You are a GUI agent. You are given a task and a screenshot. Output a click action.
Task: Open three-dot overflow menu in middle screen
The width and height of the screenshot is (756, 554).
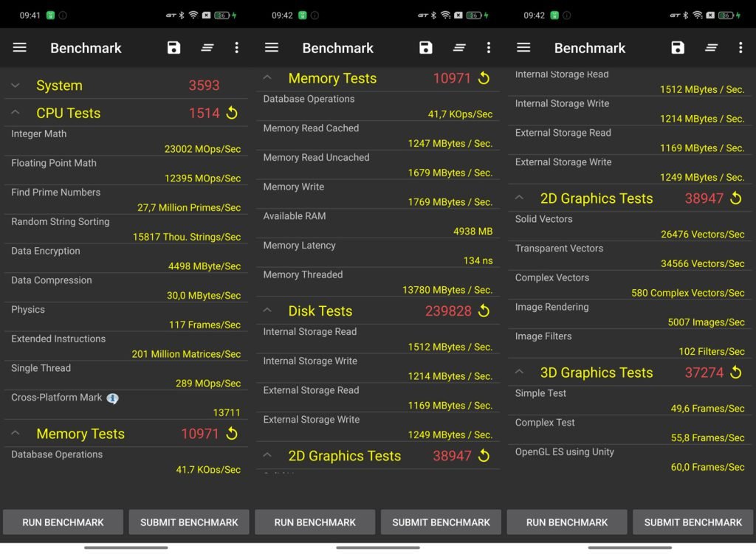489,48
